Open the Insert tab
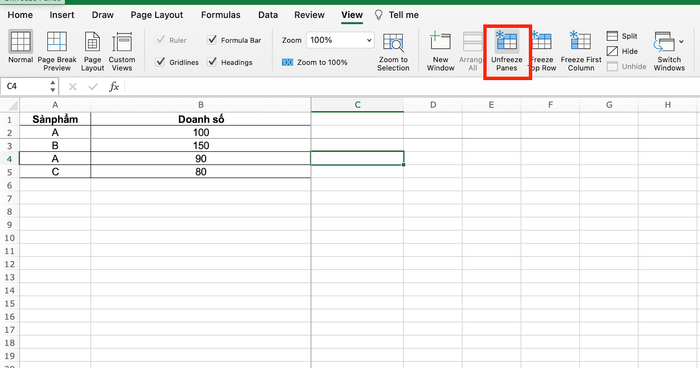700x368 pixels. 62,15
